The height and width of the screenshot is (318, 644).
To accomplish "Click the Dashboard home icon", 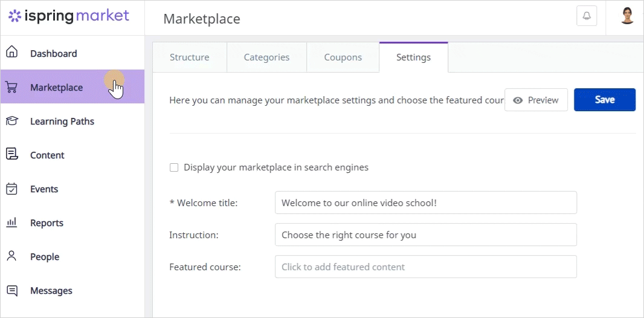I will pos(12,52).
